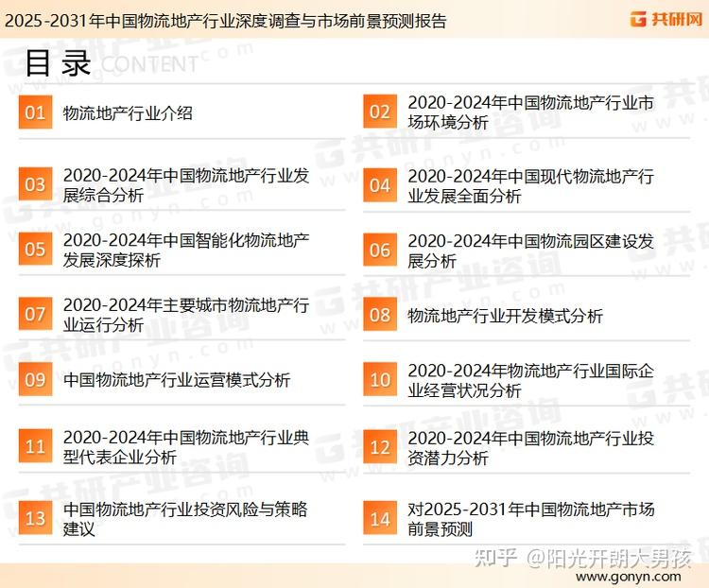Select chapter 2020-2024年中国现代物流地产行业发展全面分析

530,186
